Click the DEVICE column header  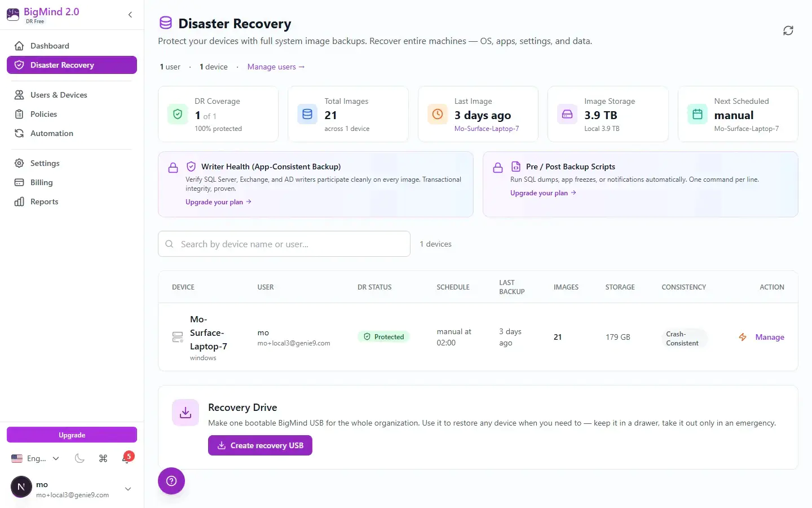[183, 287]
